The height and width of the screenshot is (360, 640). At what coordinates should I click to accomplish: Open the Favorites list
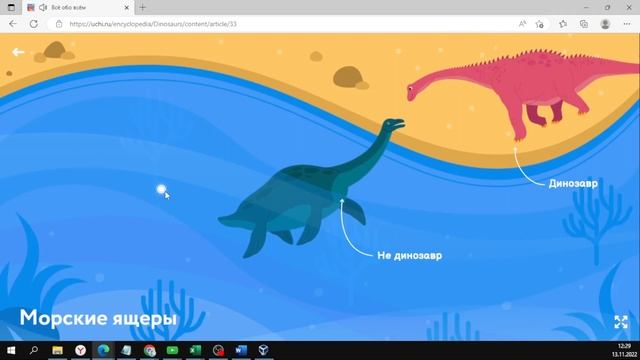tap(563, 24)
